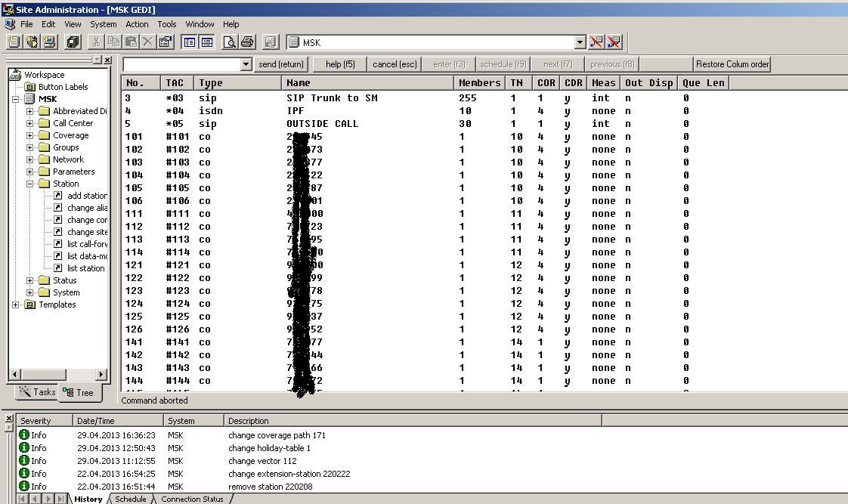Screen dimensions: 848x504
Task: Close the History log panel
Action: pyautogui.click(x=8, y=418)
